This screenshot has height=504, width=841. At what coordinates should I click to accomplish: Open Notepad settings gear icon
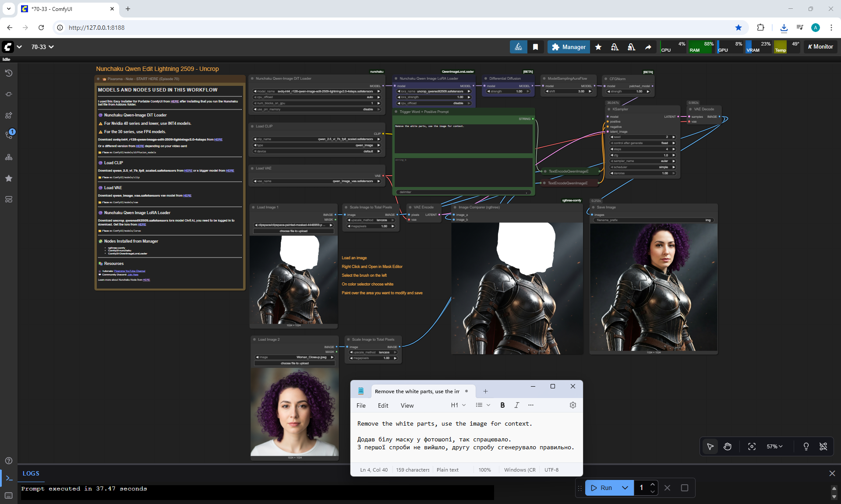tap(572, 405)
